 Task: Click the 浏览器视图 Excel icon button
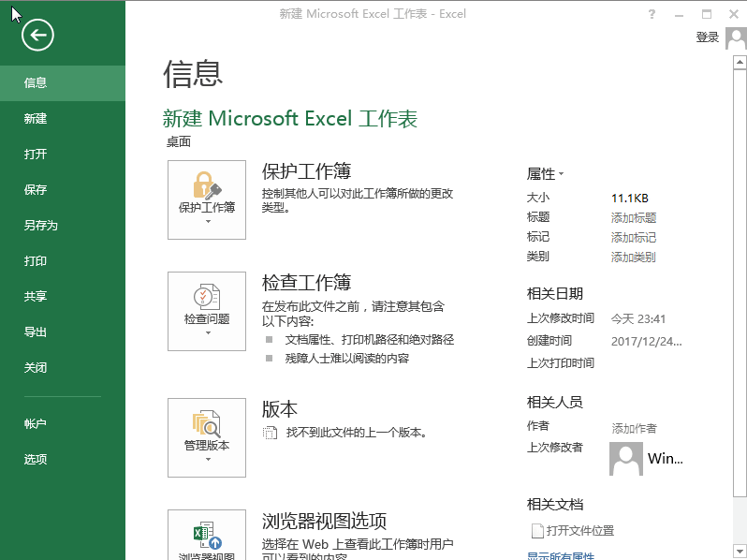(x=207, y=535)
